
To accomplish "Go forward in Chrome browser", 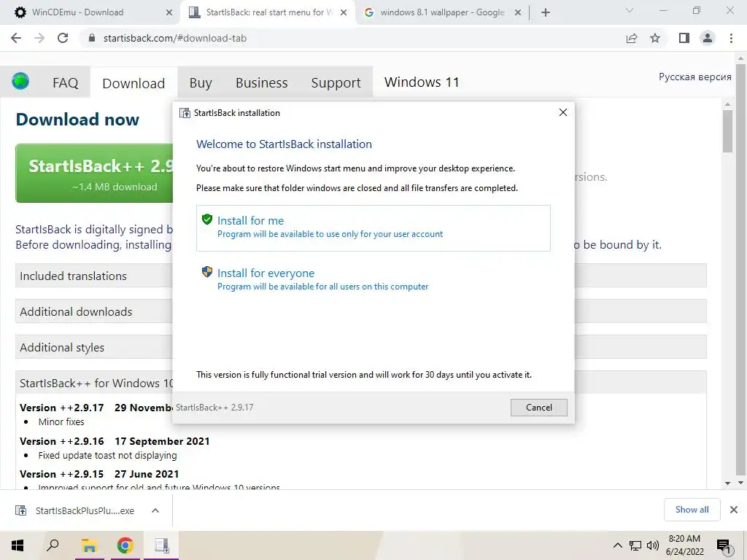I will tap(39, 38).
